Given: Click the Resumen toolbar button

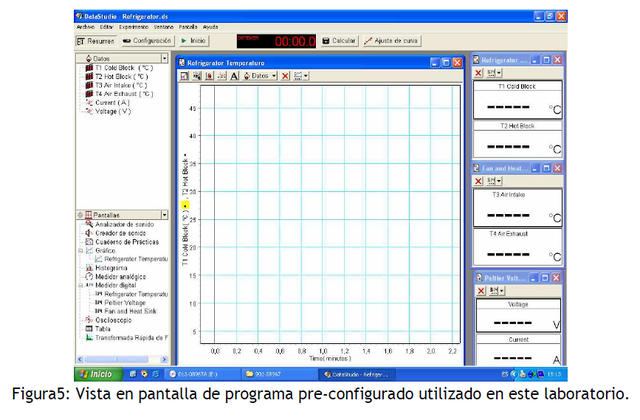Looking at the screenshot, I should (96, 41).
